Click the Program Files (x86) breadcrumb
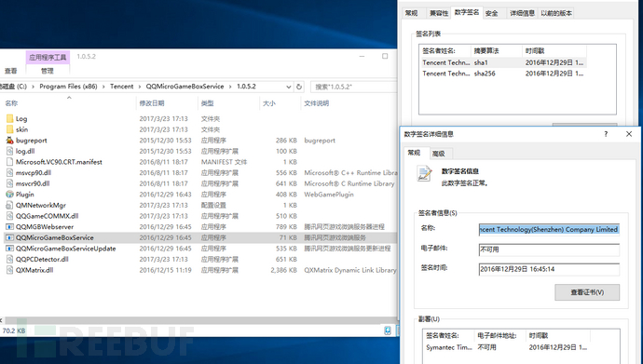The image size is (643, 364). pos(68,87)
